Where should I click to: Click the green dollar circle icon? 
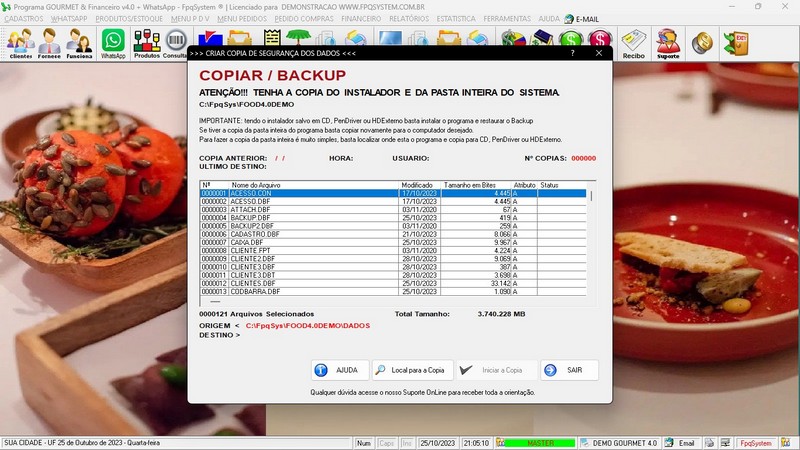tap(570, 38)
